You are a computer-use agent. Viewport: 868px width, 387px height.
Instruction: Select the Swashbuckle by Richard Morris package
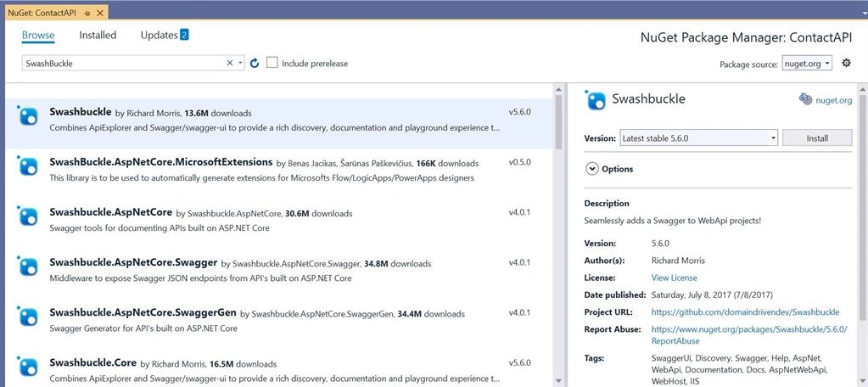279,123
